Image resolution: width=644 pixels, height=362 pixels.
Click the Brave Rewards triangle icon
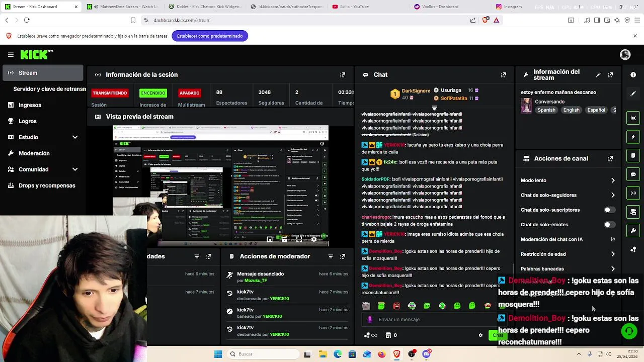[x=497, y=20]
